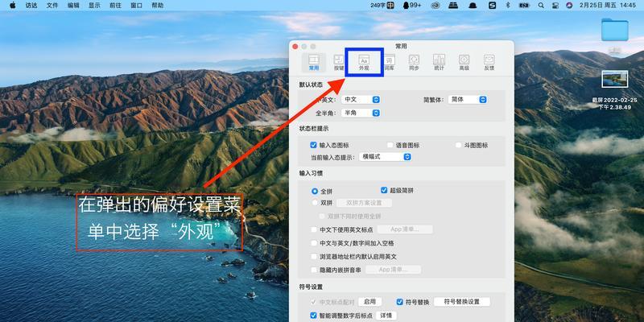Enable 中文下使用英文标点 checkbox
Image resolution: width=644 pixels, height=322 pixels.
314,229
